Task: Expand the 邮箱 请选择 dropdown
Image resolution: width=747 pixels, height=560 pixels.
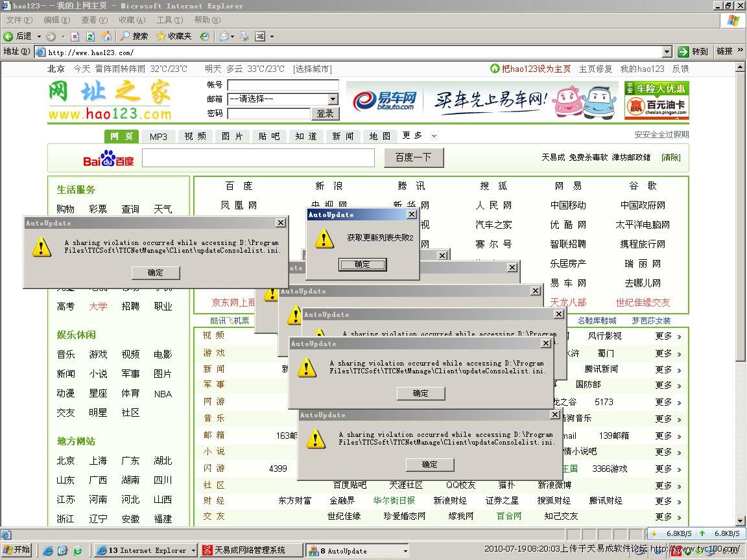Action: coord(333,99)
